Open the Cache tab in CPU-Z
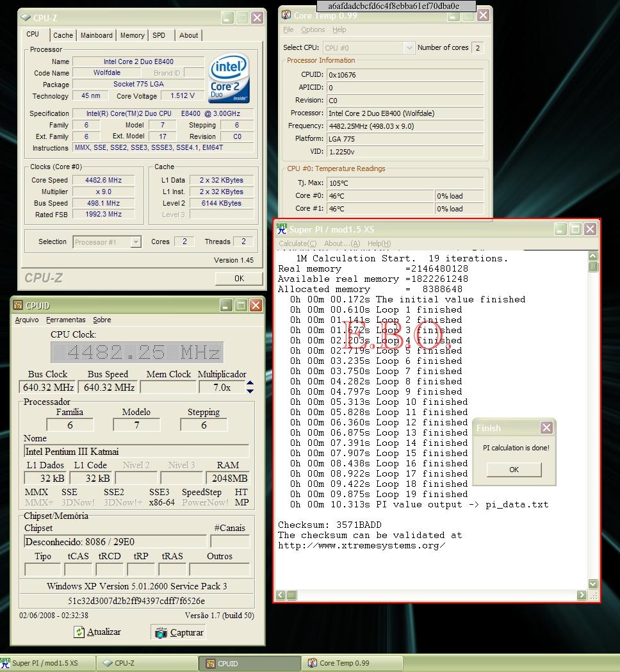The height and width of the screenshot is (672, 620). pos(63,35)
